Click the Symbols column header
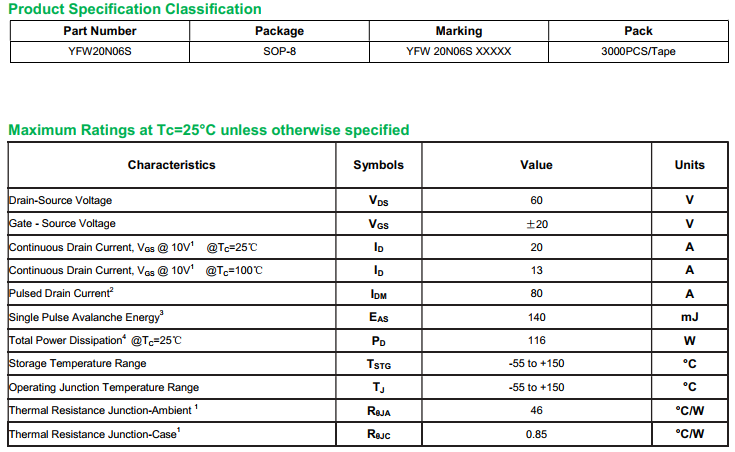This screenshot has height=452, width=735. coord(379,165)
